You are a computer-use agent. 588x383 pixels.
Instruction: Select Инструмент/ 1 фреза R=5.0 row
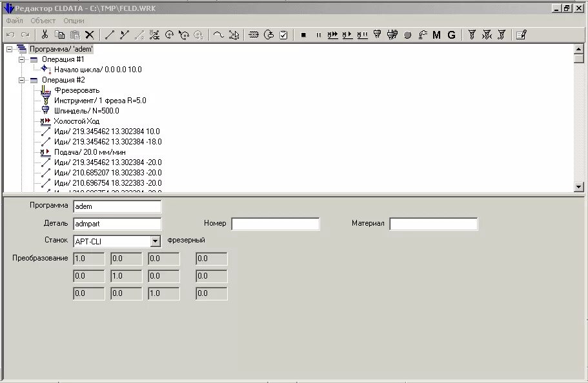[100, 101]
